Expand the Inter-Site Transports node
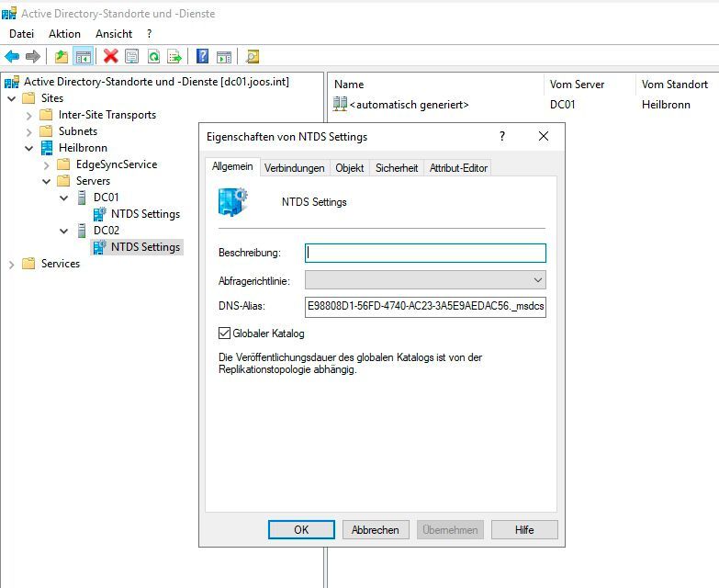Viewport: 719px width, 588px height. [28, 116]
